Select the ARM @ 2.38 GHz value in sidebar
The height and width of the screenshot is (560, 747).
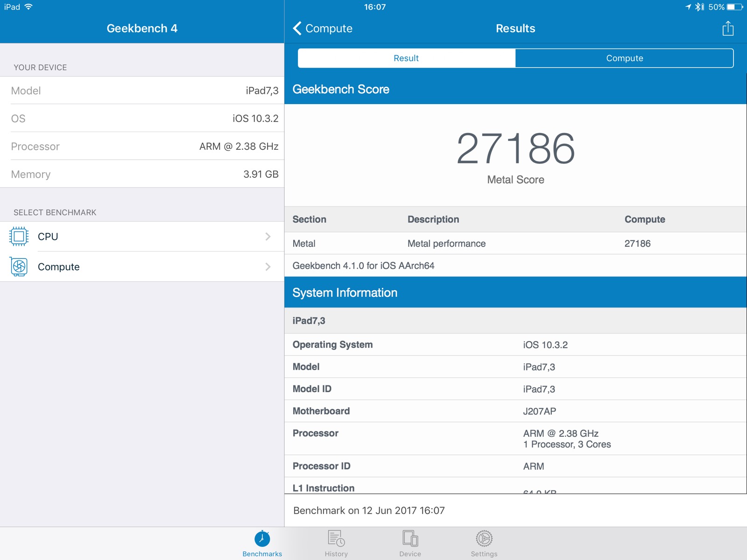click(239, 147)
